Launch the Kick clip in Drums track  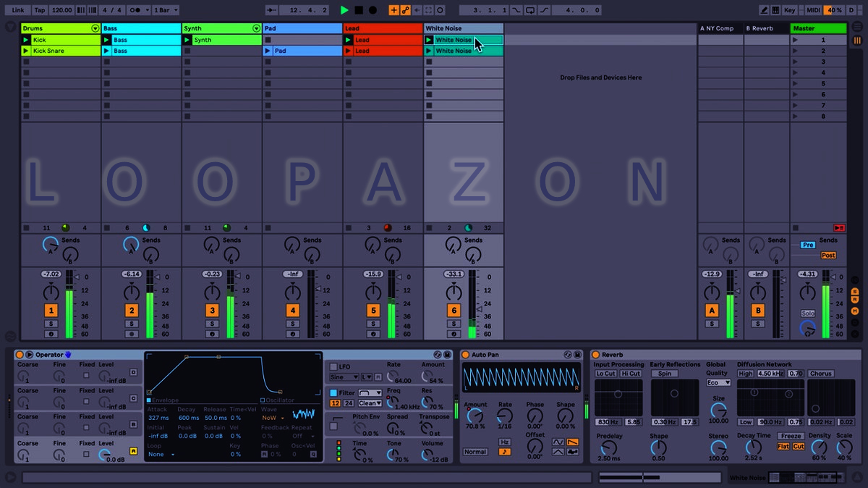[27, 40]
